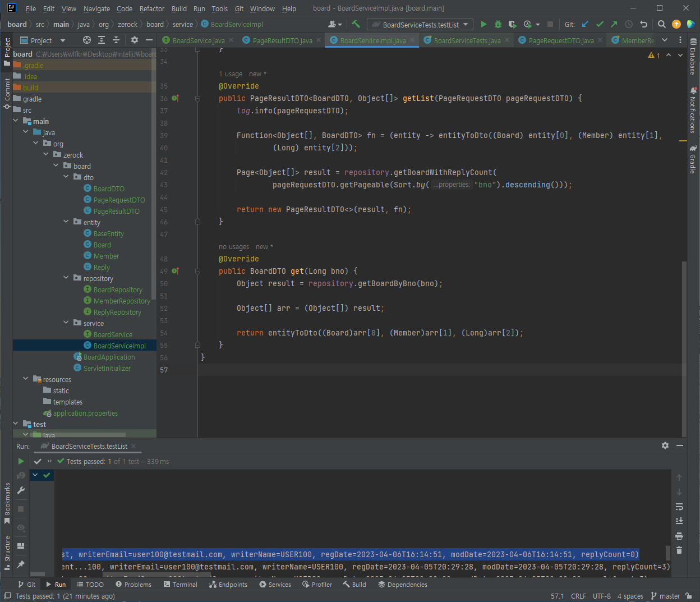Toggle Show Passed tests checkmark
700x602 pixels.
(38, 461)
